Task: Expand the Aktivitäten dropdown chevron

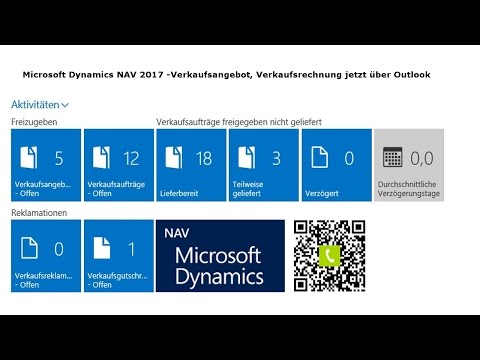Action: tap(65, 105)
